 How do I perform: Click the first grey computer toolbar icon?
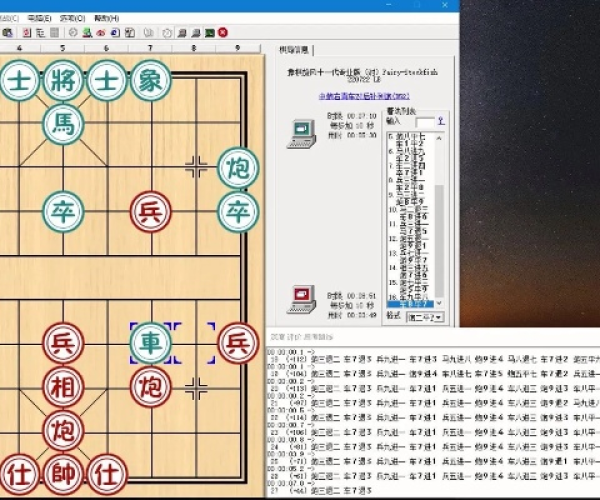coord(182,33)
